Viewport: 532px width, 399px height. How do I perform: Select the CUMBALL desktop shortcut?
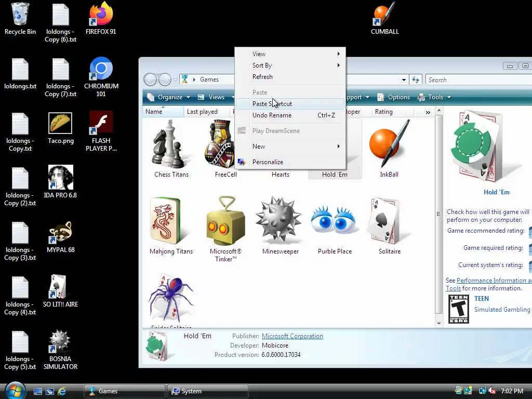(385, 18)
